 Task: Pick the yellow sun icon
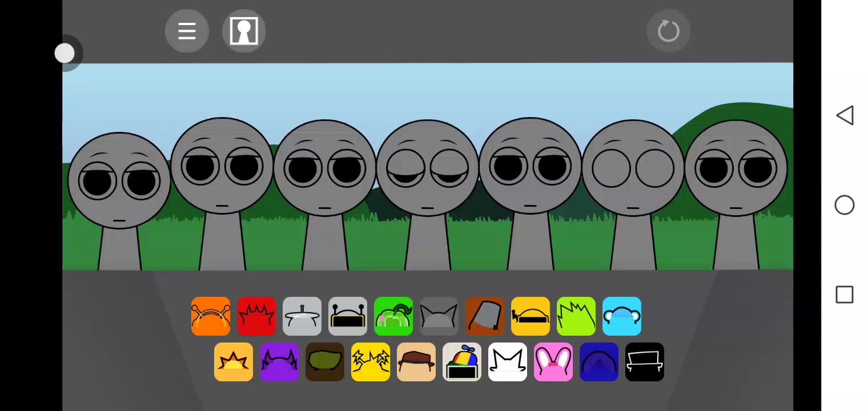(x=234, y=362)
